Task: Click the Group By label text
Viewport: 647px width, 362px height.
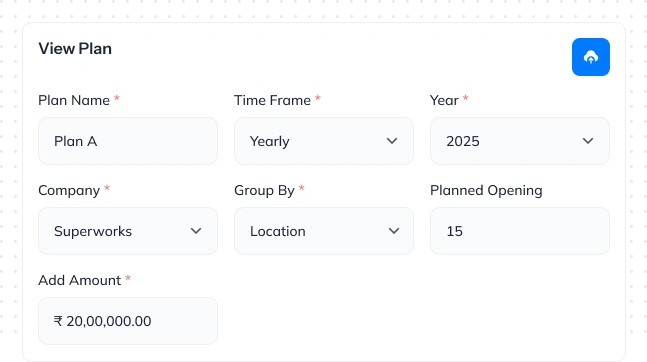Action: coord(264,191)
